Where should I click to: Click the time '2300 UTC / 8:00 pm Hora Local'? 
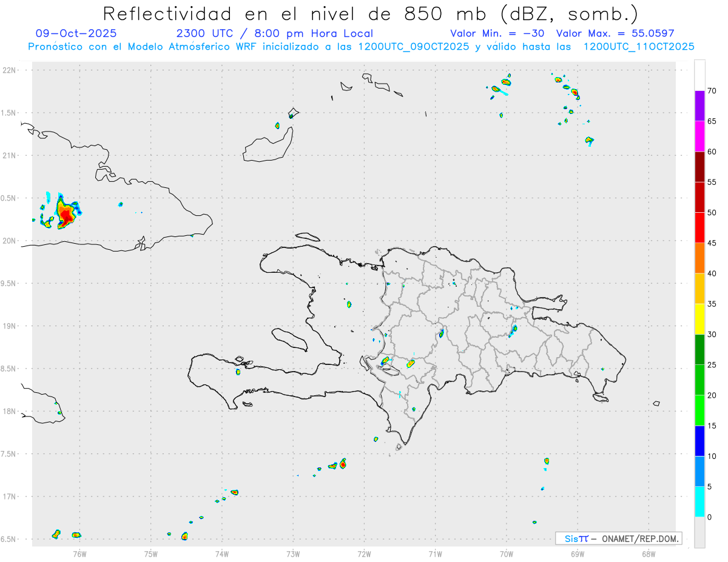(x=274, y=34)
